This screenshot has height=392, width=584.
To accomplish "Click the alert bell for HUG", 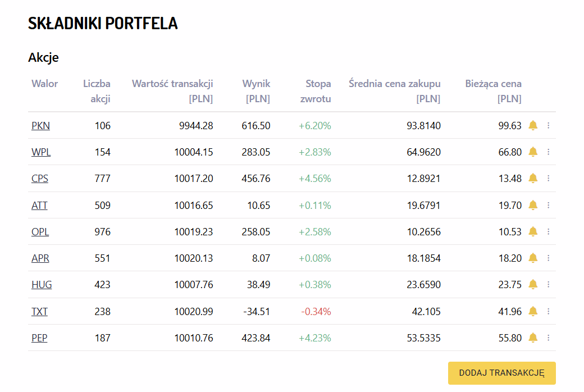I will coord(533,284).
